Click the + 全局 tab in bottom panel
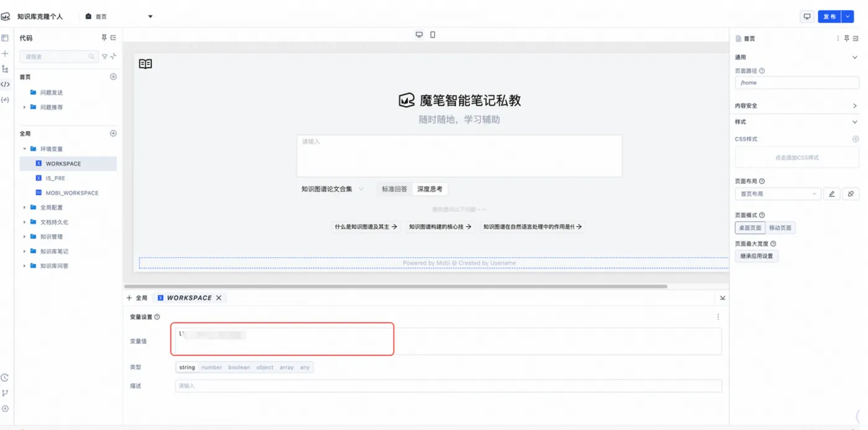Viewport: 868px width, 430px height. (137, 298)
